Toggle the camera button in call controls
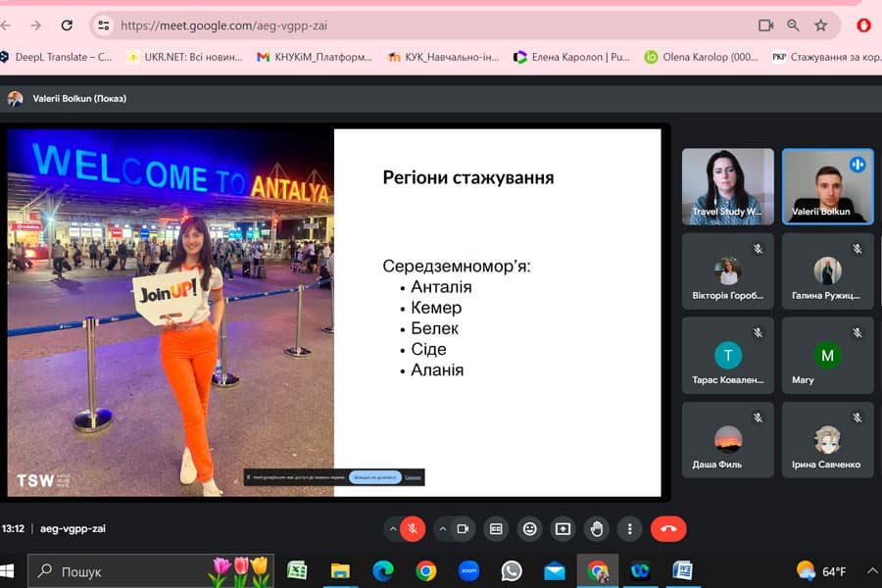Screen dimensions: 882x588 click(463, 529)
